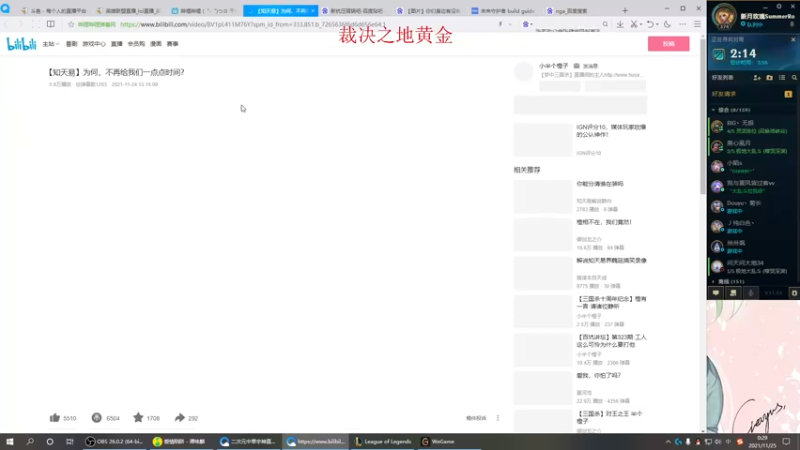The height and width of the screenshot is (450, 800).
Task: Open 番剧 in the bilibili nav
Action: 71,44
